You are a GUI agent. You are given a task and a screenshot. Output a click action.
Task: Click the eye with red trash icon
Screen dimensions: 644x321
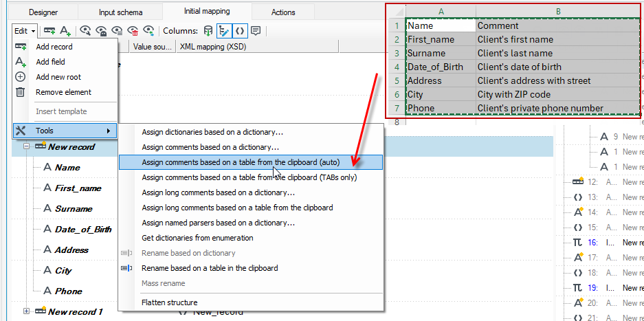pyautogui.click(x=133, y=30)
